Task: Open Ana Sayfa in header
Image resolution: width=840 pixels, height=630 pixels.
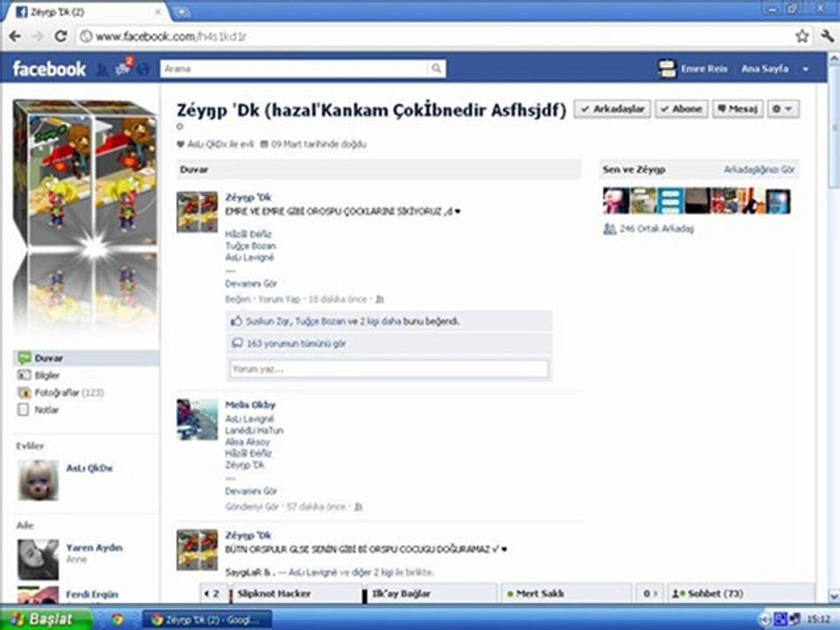Action: coord(765,68)
